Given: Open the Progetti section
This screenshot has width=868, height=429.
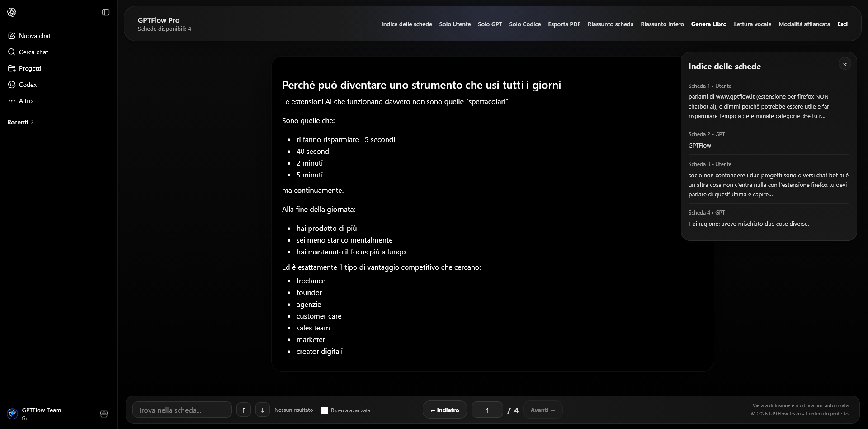Looking at the screenshot, I should click(25, 68).
